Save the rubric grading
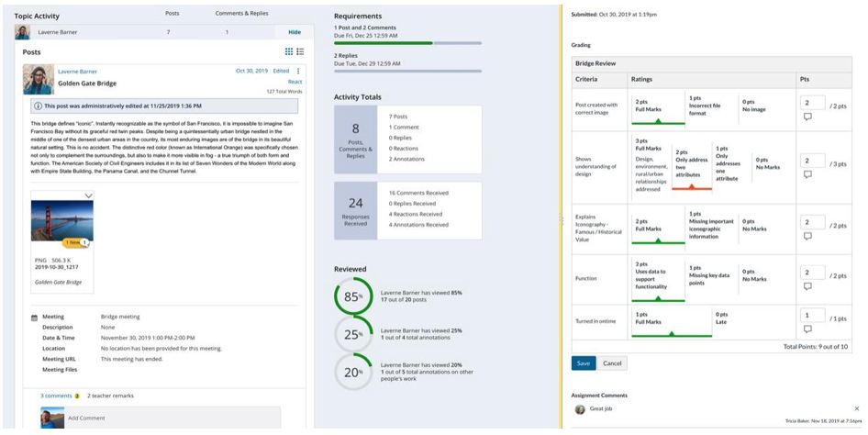Viewport: 868px width, 435px height. pyautogui.click(x=584, y=363)
